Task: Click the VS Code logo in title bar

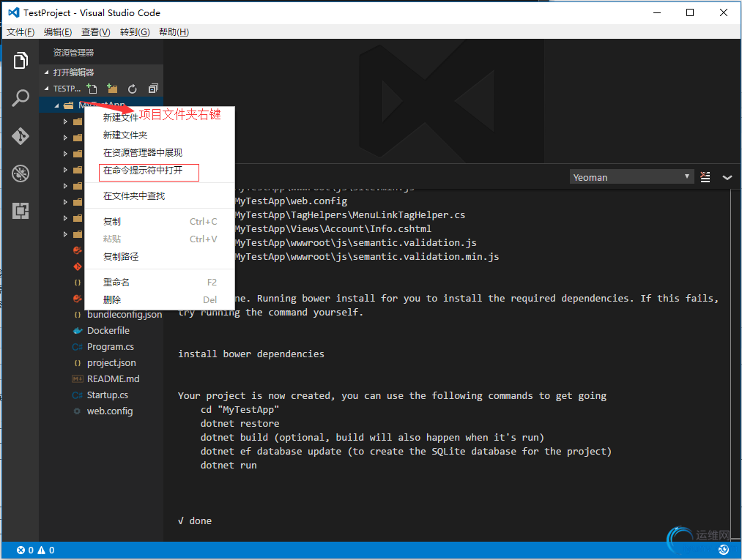Action: (14, 12)
